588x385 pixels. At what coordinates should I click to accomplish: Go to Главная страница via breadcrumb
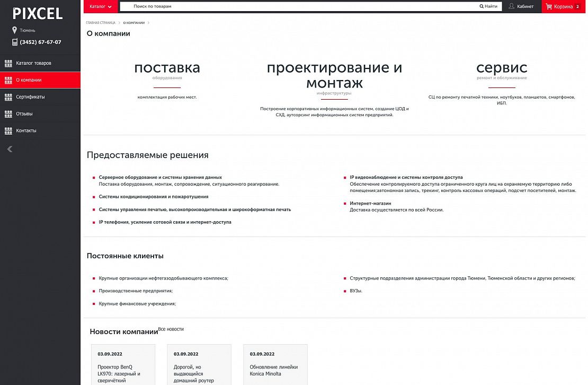tap(101, 23)
